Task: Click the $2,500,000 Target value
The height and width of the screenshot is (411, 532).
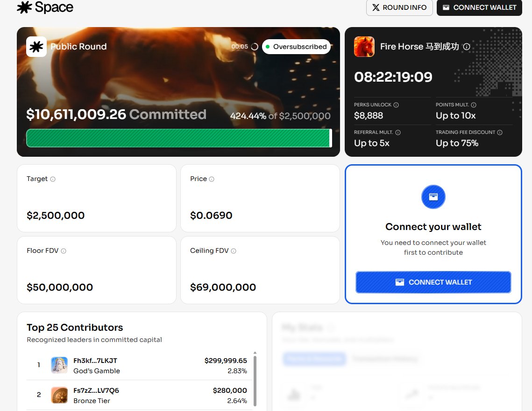Action: [x=56, y=215]
